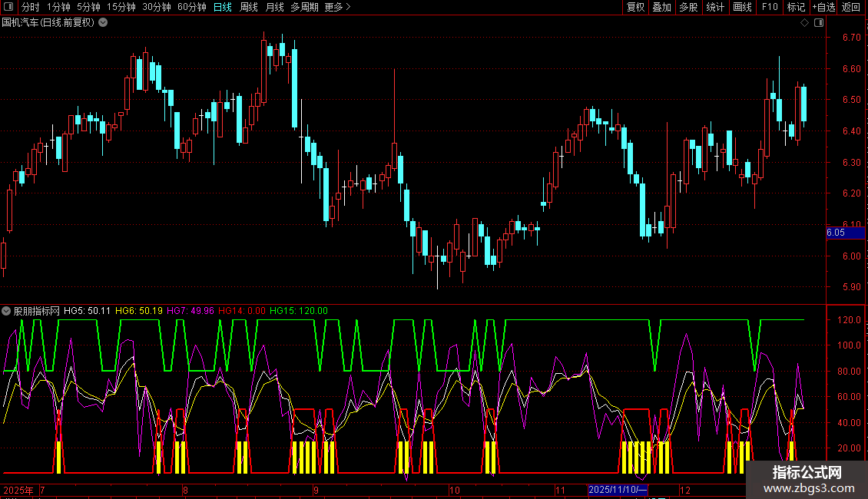Viewport: 868px width, 499px height.
Task: Click the 复权 button
Action: [635, 7]
